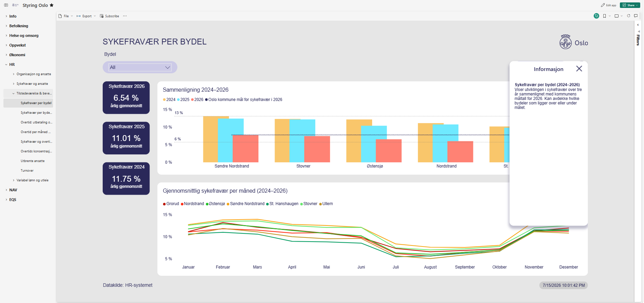The image size is (644, 303).
Task: Click the Edit app pencil button
Action: click(x=609, y=5)
